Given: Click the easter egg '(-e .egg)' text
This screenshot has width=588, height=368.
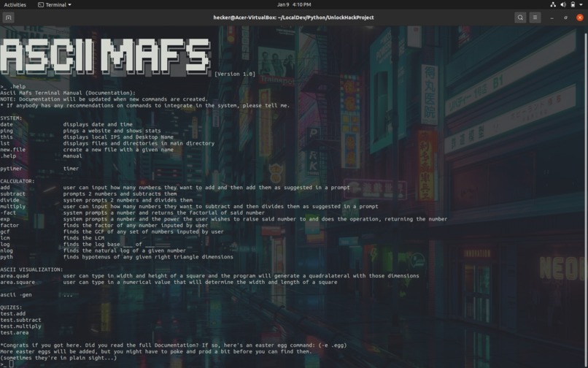Looking at the screenshot, I should point(332,345).
